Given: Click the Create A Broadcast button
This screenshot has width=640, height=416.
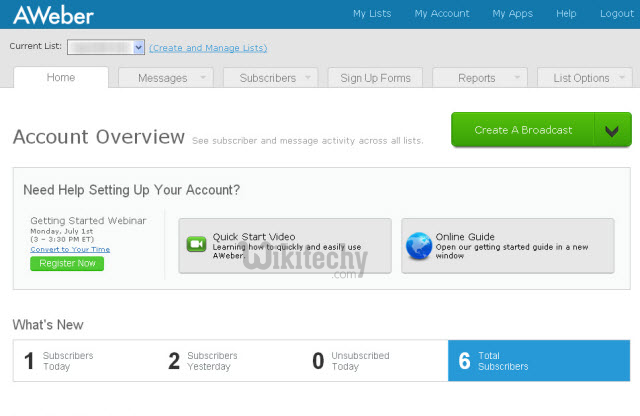Looking at the screenshot, I should click(x=523, y=130).
